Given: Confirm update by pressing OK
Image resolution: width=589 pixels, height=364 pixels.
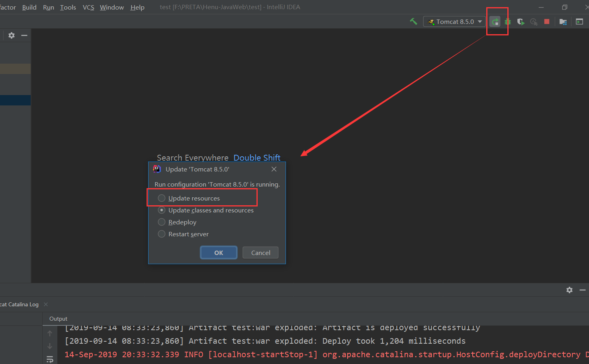Looking at the screenshot, I should coord(218,252).
